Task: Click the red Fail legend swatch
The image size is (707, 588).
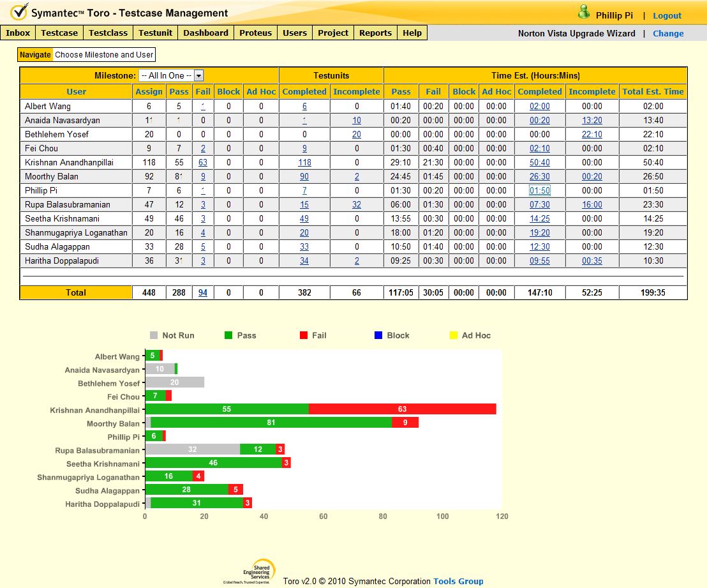Action: click(304, 335)
